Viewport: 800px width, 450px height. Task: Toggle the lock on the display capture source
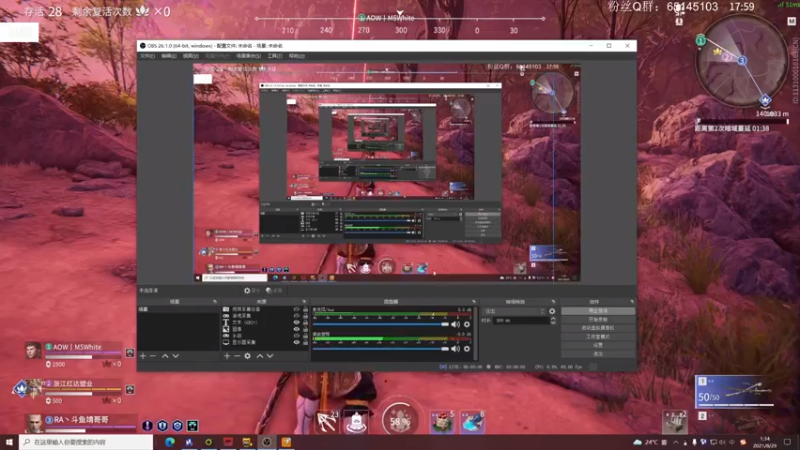(305, 342)
